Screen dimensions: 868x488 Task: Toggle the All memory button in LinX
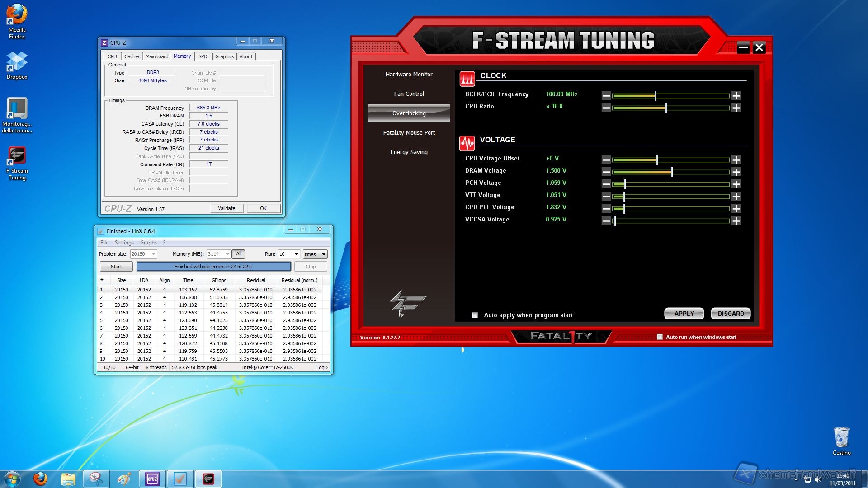(238, 254)
